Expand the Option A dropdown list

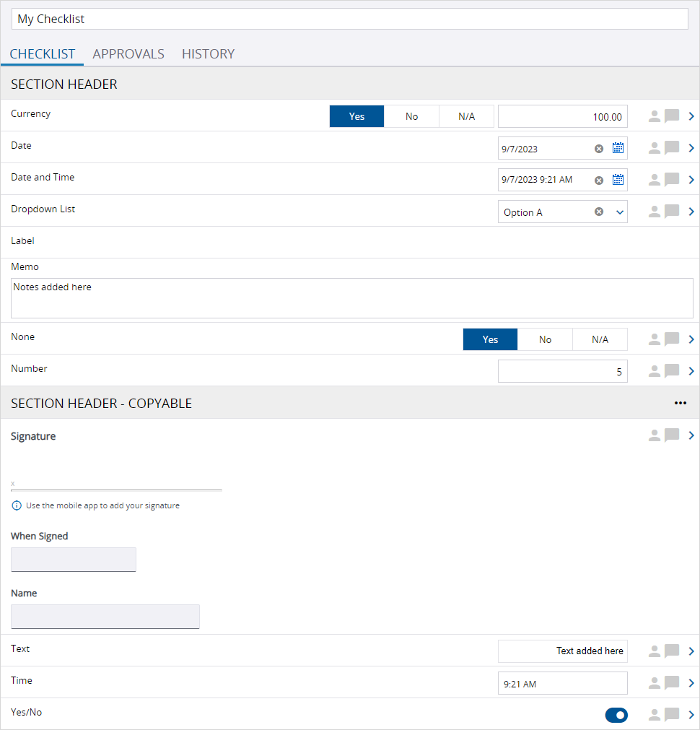619,212
